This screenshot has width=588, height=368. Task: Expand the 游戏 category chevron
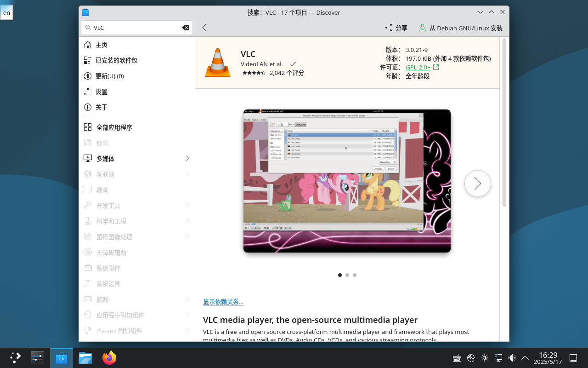pyautogui.click(x=187, y=299)
